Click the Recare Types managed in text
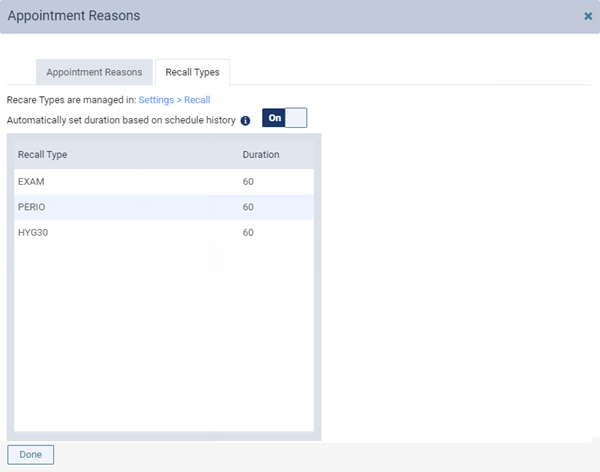The height and width of the screenshot is (472, 600). pos(72,100)
